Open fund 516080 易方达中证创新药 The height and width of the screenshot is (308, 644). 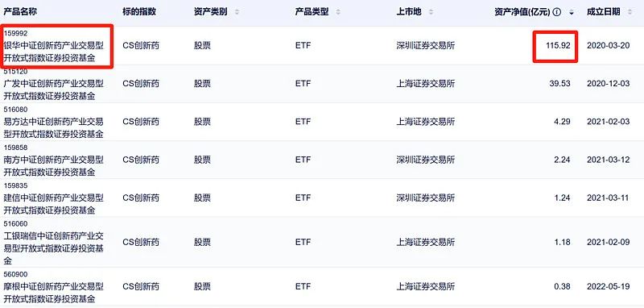pyautogui.click(x=54, y=122)
